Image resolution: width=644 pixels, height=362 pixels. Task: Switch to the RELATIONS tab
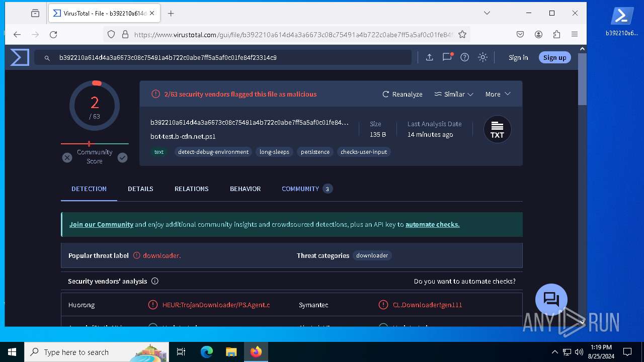[191, 189]
